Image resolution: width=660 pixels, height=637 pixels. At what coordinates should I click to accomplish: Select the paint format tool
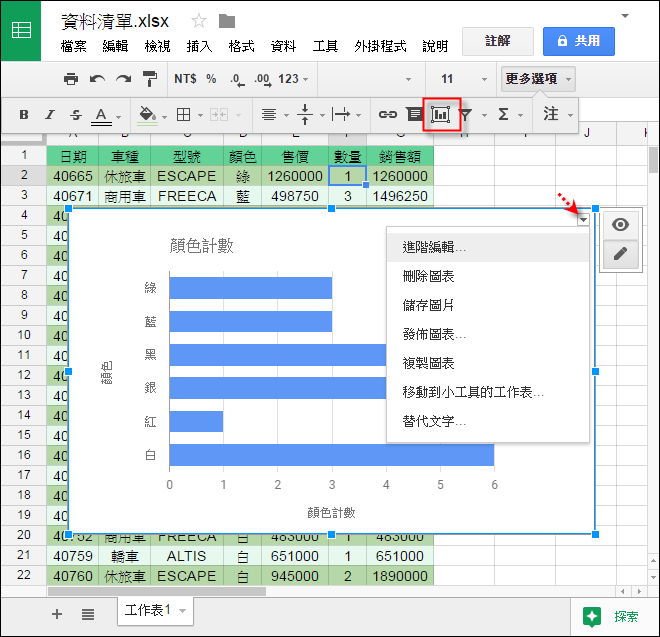149,79
